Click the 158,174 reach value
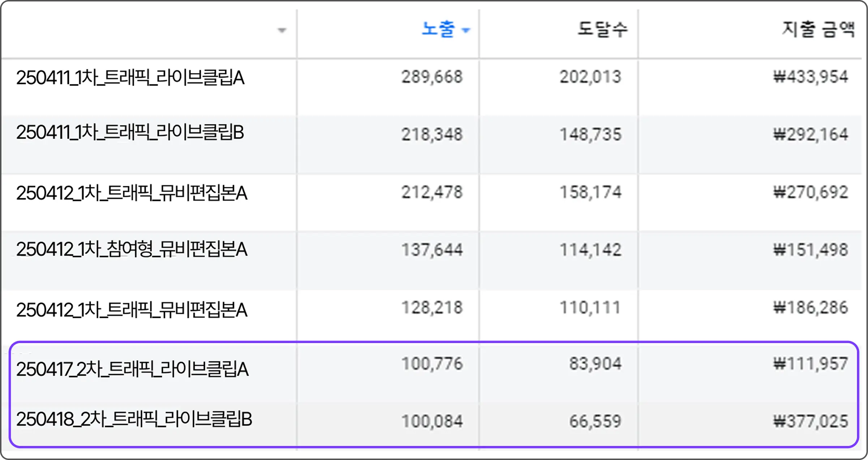Screen dimensions: 868x460 (x=590, y=192)
